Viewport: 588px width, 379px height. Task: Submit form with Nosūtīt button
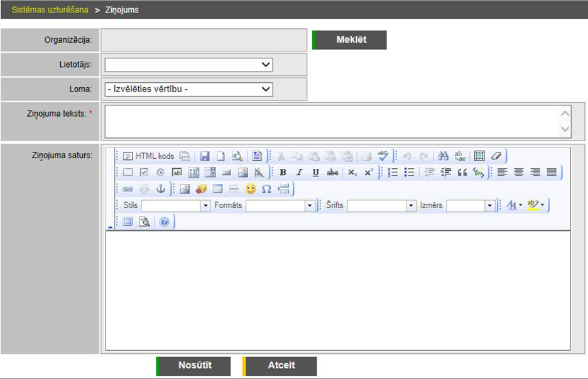pos(193,366)
